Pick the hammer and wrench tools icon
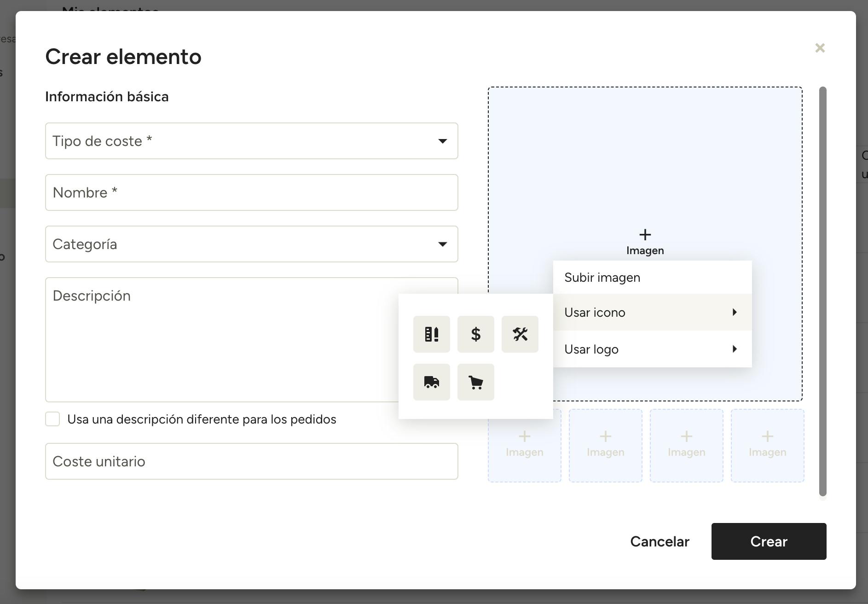Image resolution: width=868 pixels, height=604 pixels. (520, 334)
